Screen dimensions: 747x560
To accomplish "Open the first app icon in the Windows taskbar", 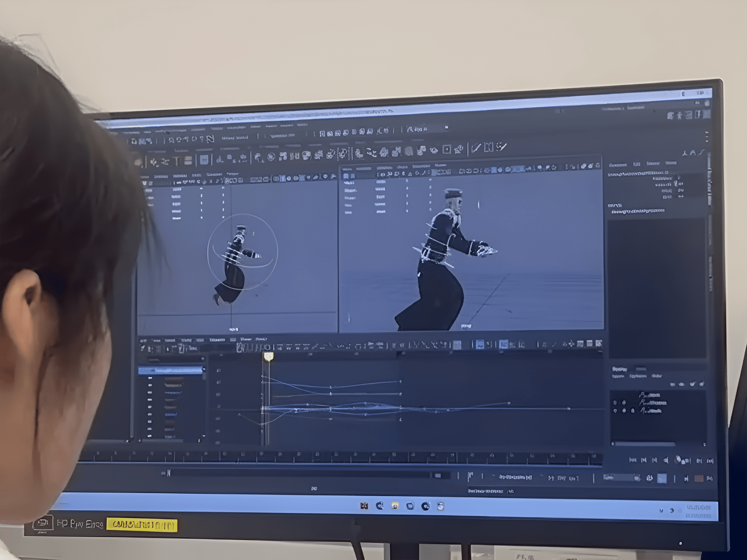I will [364, 506].
